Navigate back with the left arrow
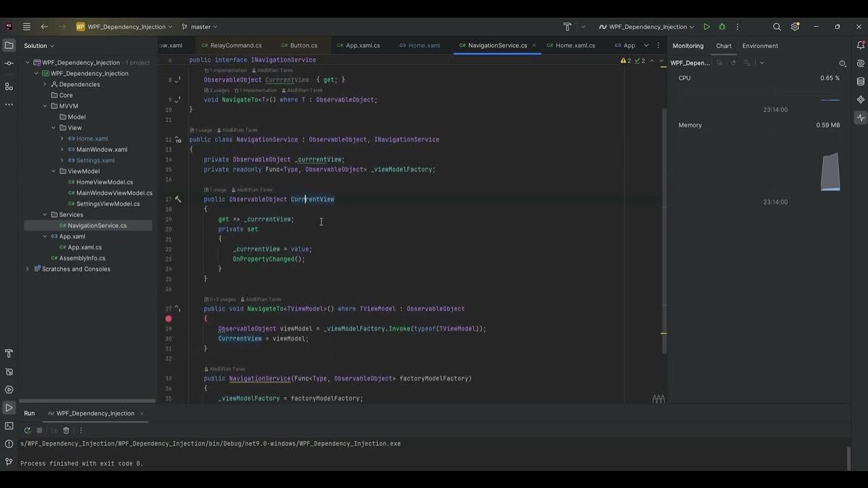Screen dimensions: 868x488 pos(44,26)
